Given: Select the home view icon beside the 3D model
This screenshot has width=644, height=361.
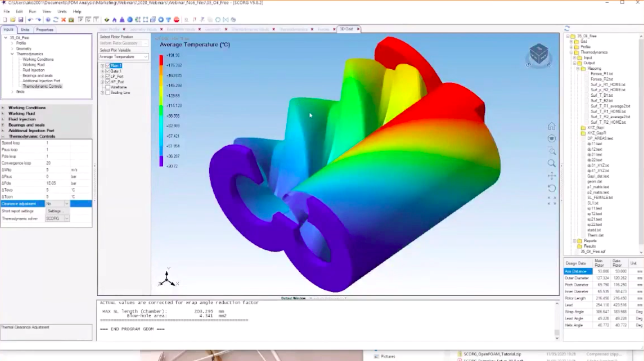Looking at the screenshot, I should (x=551, y=127).
